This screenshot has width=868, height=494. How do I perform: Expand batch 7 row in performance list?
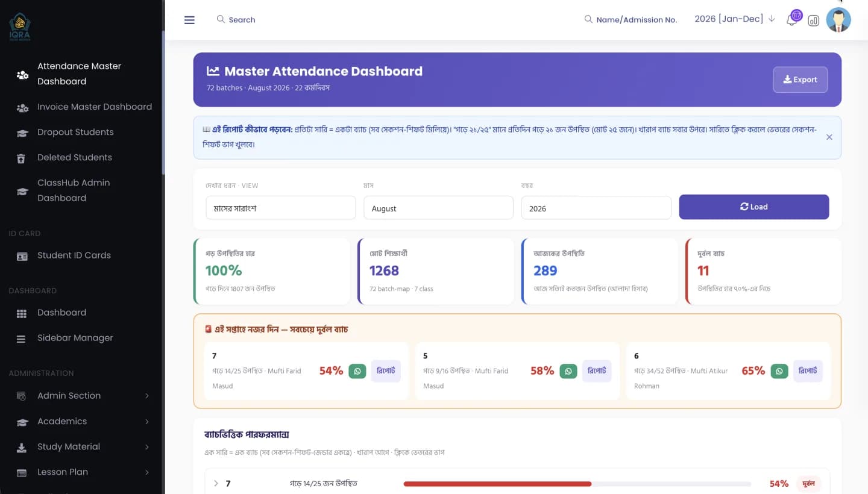(x=216, y=484)
